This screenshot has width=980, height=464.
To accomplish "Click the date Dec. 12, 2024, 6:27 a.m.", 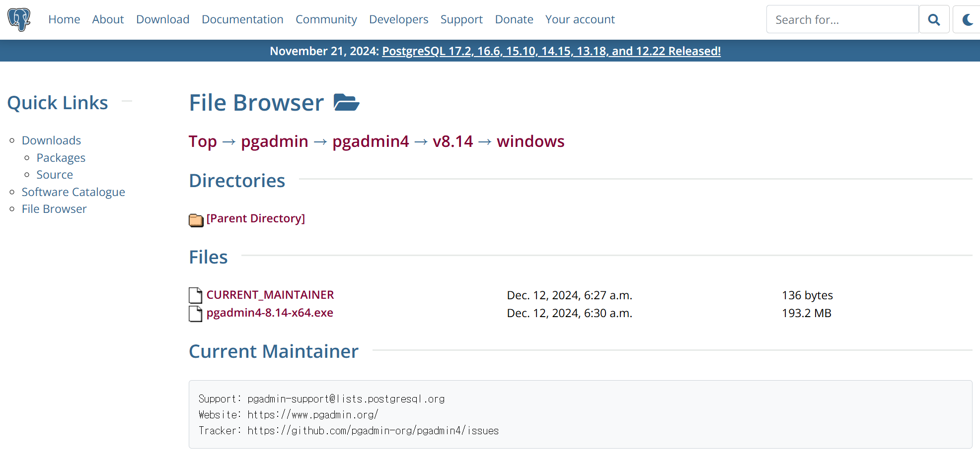I will coord(570,295).
